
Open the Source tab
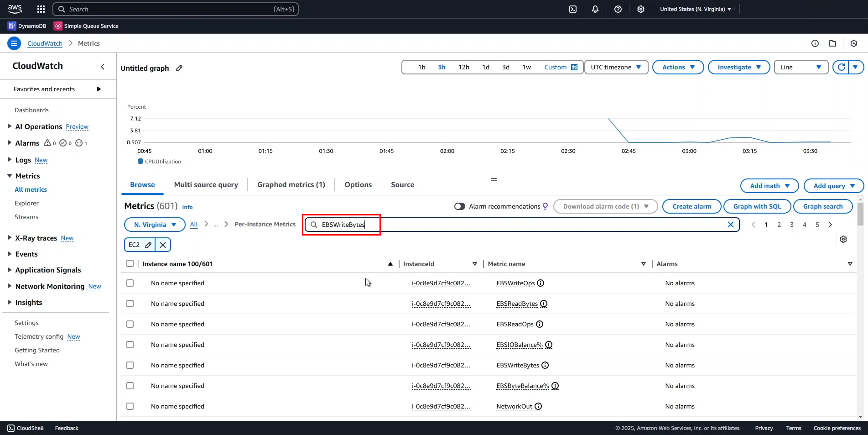402,184
